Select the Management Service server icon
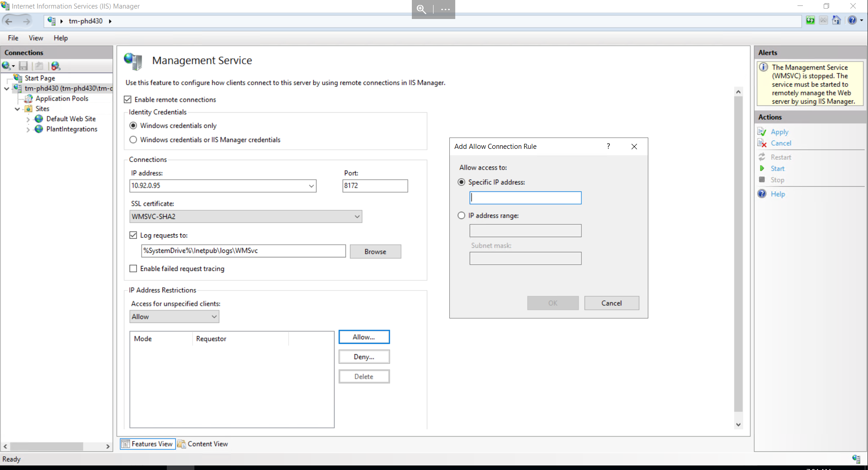This screenshot has width=868, height=470. coord(132,61)
